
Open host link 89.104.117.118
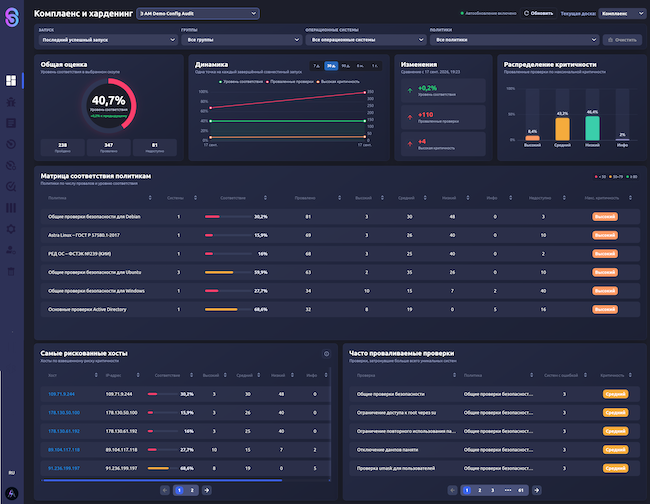coord(64,450)
